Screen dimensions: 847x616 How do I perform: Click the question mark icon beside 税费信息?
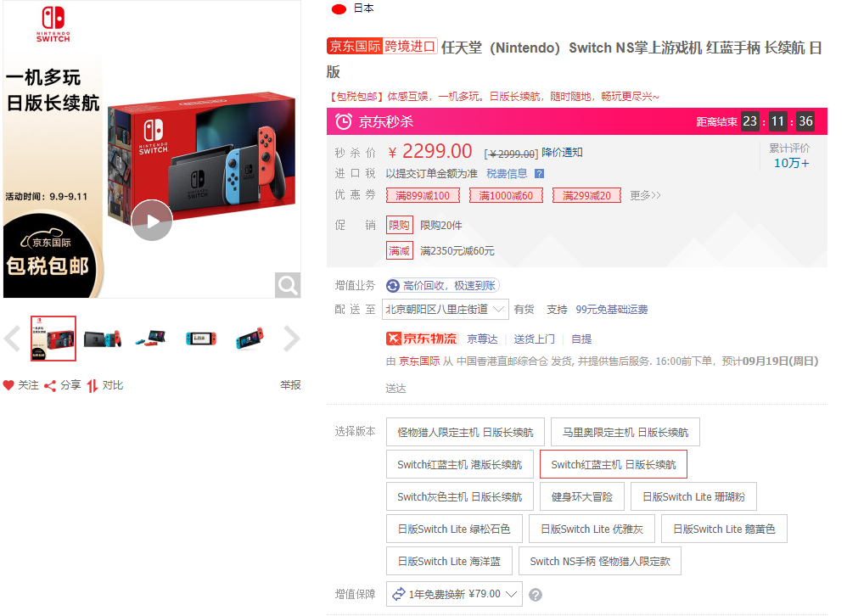pos(539,173)
